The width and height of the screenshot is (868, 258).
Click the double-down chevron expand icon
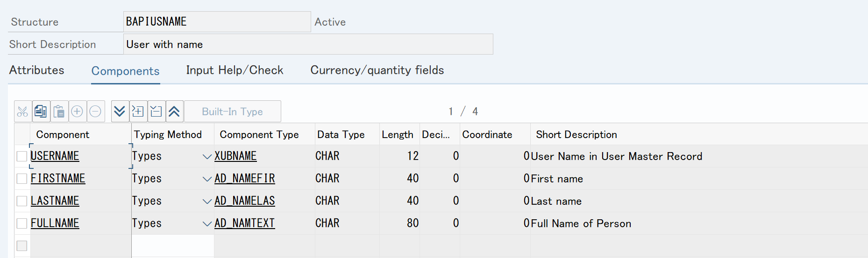click(120, 112)
